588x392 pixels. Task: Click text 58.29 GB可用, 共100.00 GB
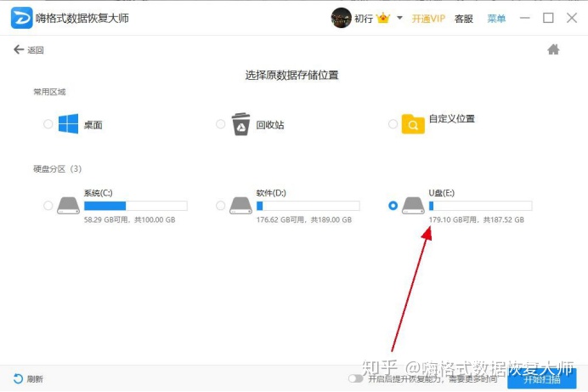129,220
